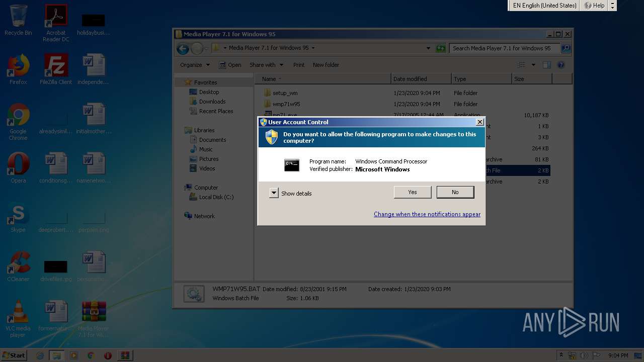Screen dimensions: 644x362
Task: Click No in the User Account Control dialog
Action: [455, 192]
